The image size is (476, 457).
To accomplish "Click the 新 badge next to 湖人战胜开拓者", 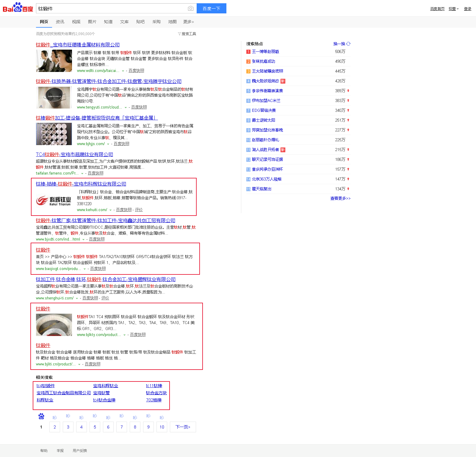I will click(283, 150).
